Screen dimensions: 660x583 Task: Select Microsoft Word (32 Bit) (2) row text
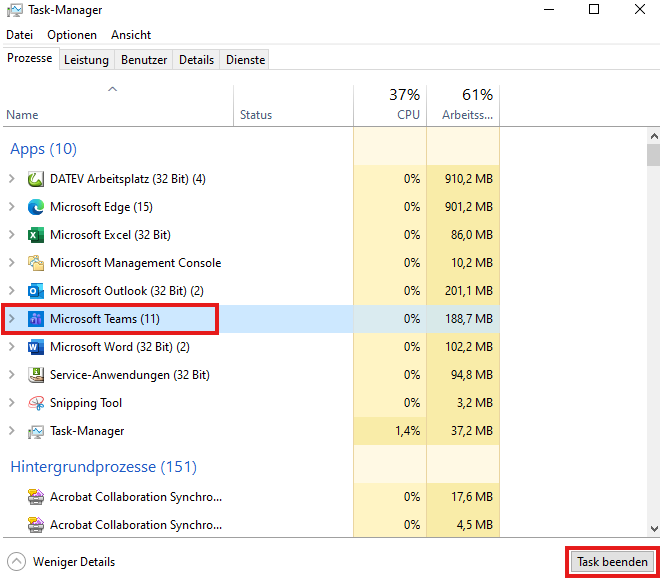tap(120, 347)
